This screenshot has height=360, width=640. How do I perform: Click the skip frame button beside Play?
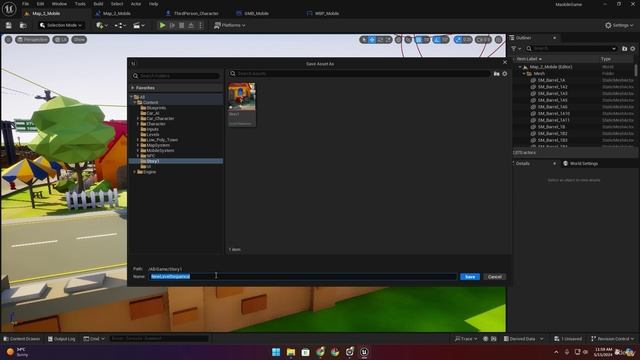[x=172, y=25]
